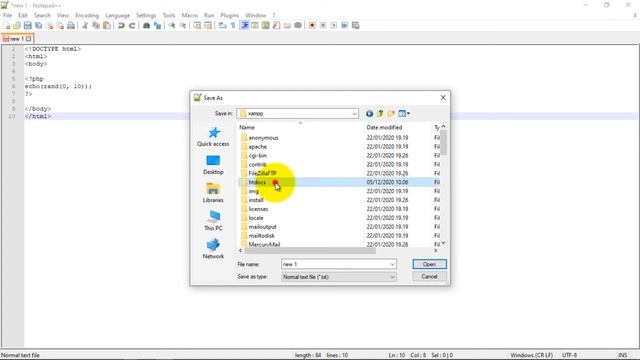Click the Cancel button in the dialog
This screenshot has width=640, height=360.
pos(429,277)
